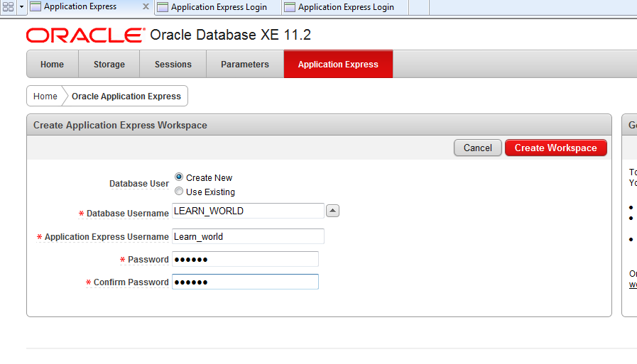Click the Application Express Username field
Screen dimensions: 637x364
click(248, 236)
